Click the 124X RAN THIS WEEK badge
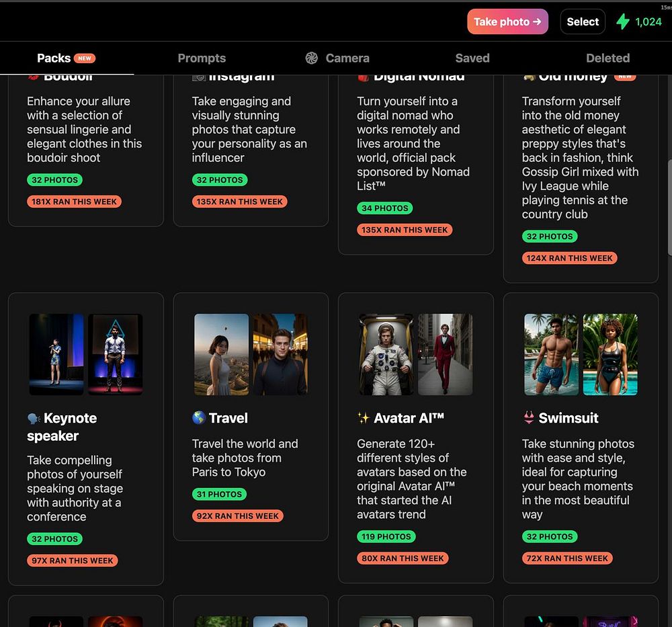 click(x=570, y=258)
